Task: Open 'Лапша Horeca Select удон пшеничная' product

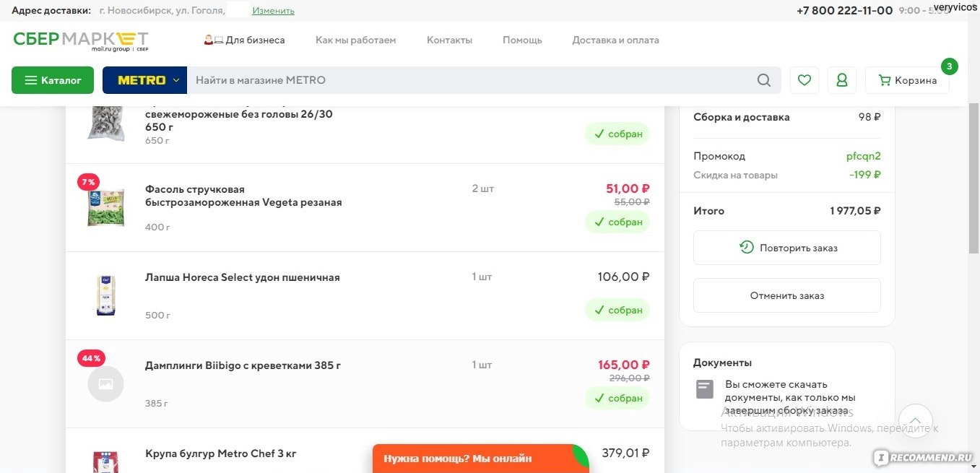Action: (242, 277)
